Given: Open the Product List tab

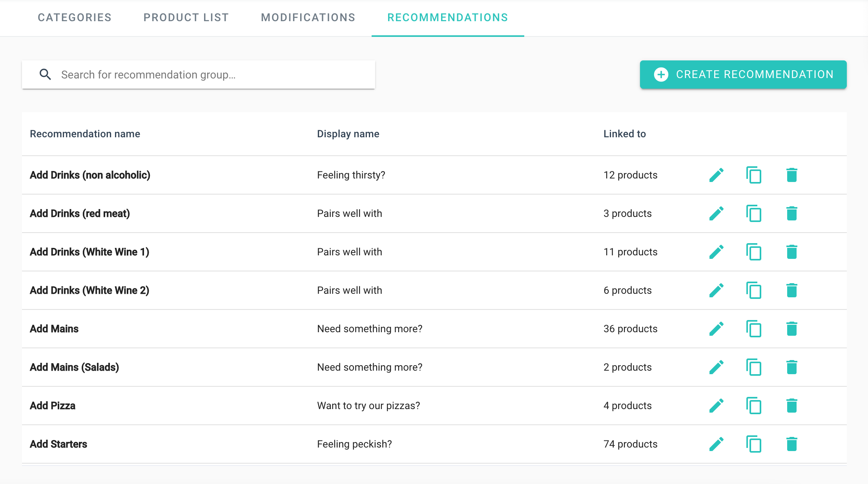Looking at the screenshot, I should 186,18.
